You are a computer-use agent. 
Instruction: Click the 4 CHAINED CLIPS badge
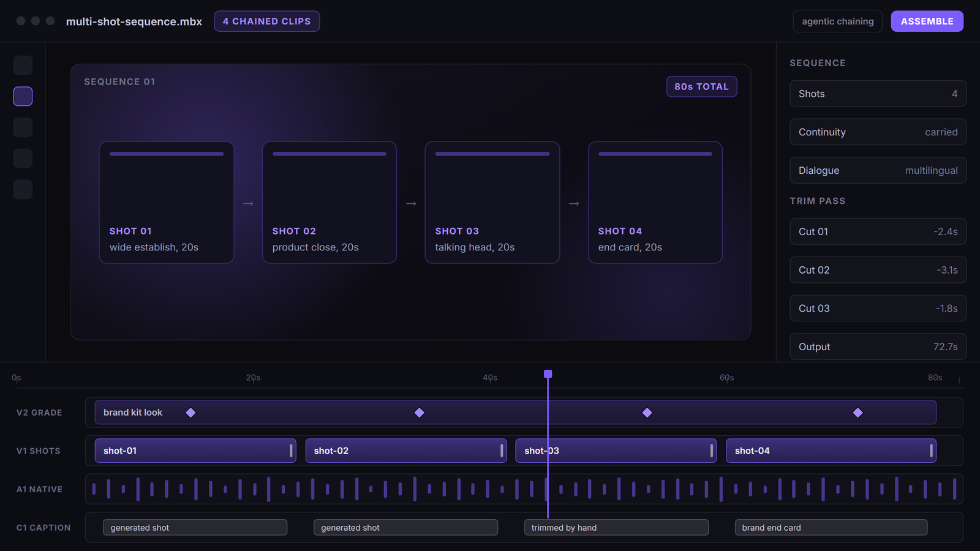(x=266, y=21)
